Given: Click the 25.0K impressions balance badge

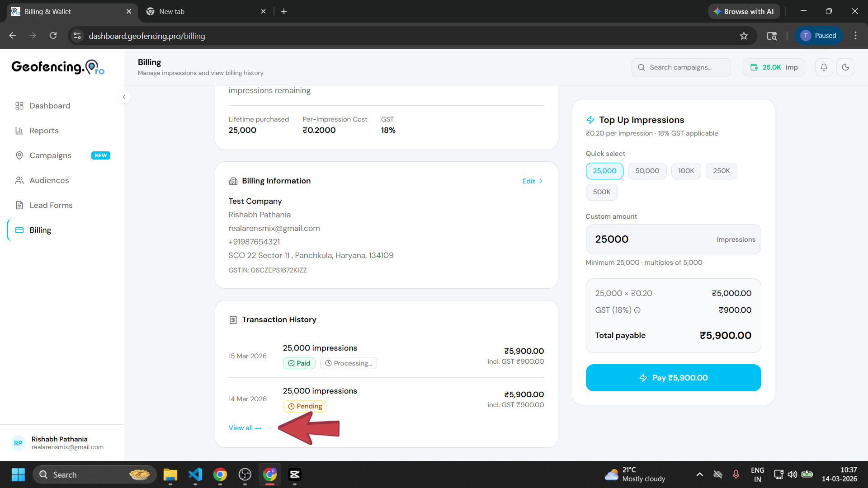Looking at the screenshot, I should pyautogui.click(x=774, y=67).
